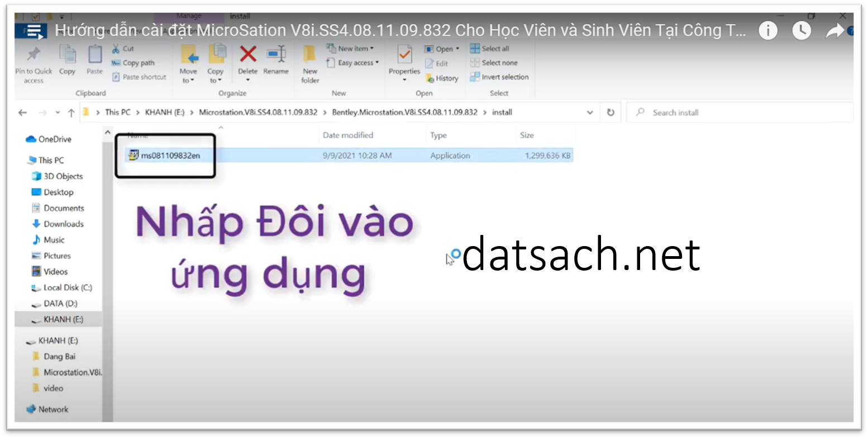
Task: Click History in the Open group
Action: click(x=442, y=79)
